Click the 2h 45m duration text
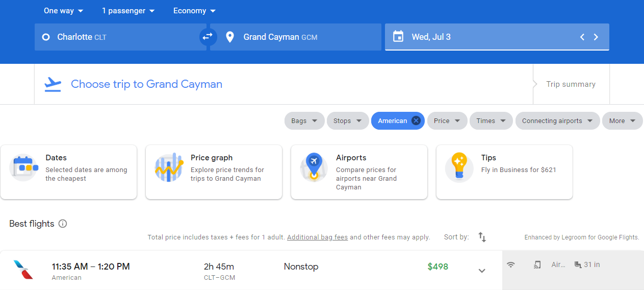 coord(219,267)
